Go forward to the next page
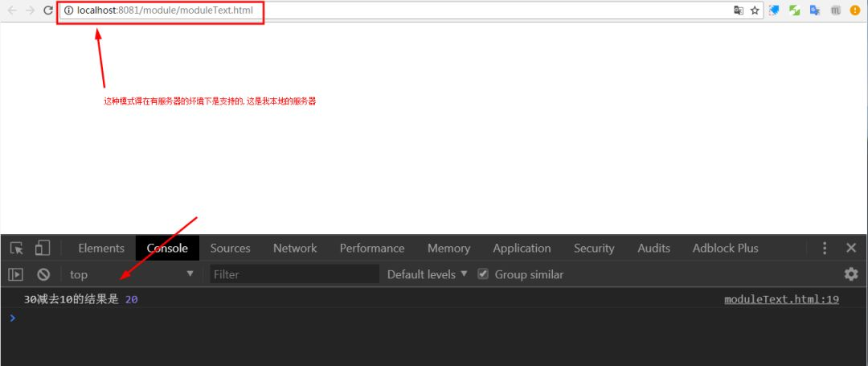The width and height of the screenshot is (868, 366). (x=31, y=10)
